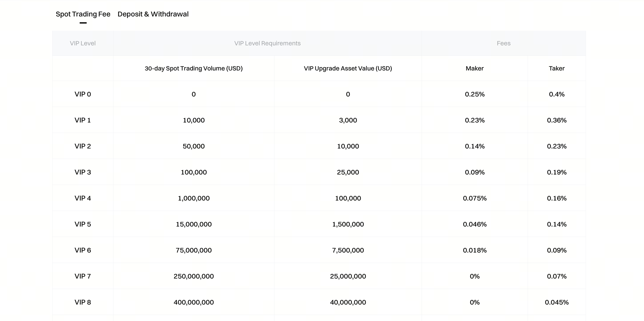Click the 400,000,000 trading volume cell

point(194,302)
